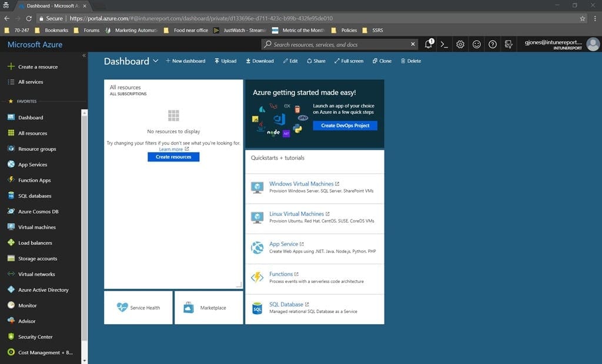Viewport: 602px width, 364px height.
Task: Click the blue Create resources button
Action: pyautogui.click(x=173, y=157)
